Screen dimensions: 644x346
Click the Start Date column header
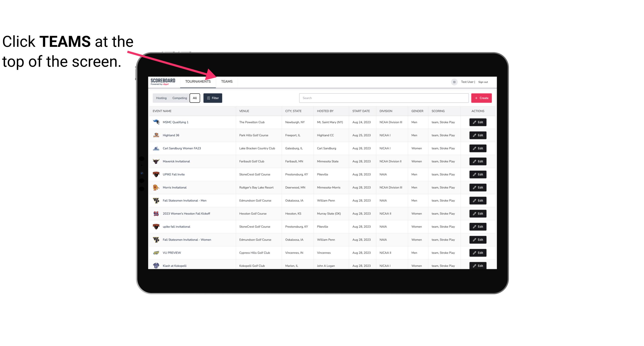361,111
